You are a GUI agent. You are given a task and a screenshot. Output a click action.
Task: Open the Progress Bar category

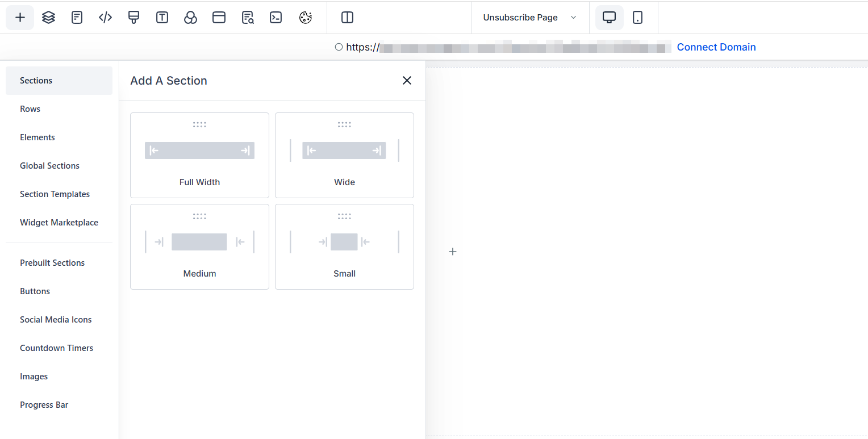(59, 405)
